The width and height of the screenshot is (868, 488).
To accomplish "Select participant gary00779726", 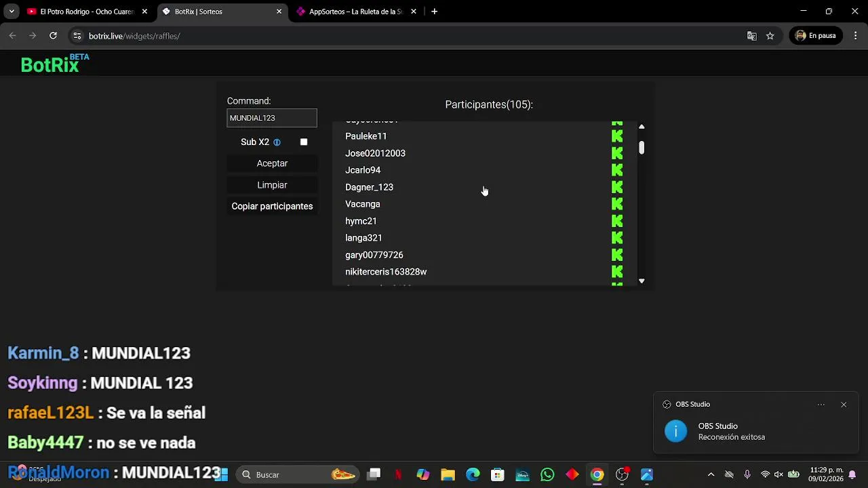I will (x=374, y=255).
